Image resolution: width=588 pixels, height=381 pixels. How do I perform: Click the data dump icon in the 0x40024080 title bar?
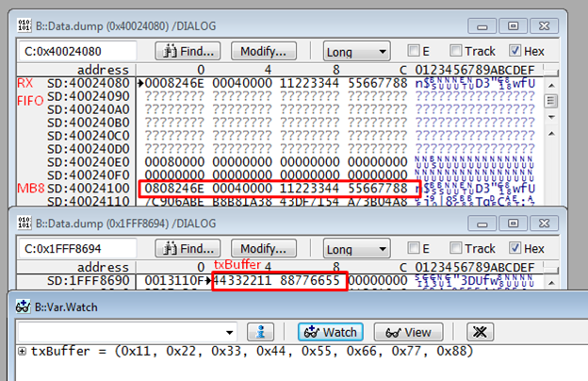coord(24,25)
